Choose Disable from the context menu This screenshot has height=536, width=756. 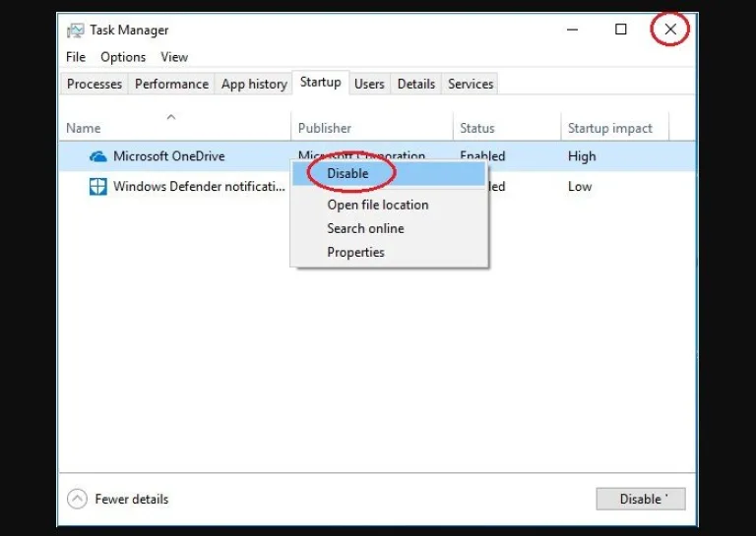[x=389, y=173]
